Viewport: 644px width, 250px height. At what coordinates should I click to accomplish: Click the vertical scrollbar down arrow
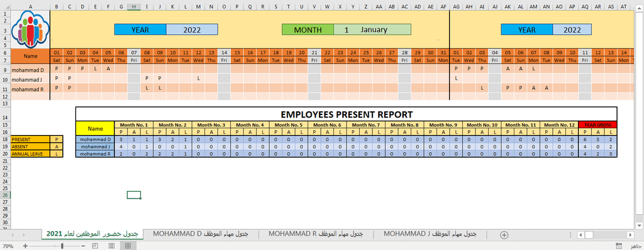pyautogui.click(x=640, y=225)
